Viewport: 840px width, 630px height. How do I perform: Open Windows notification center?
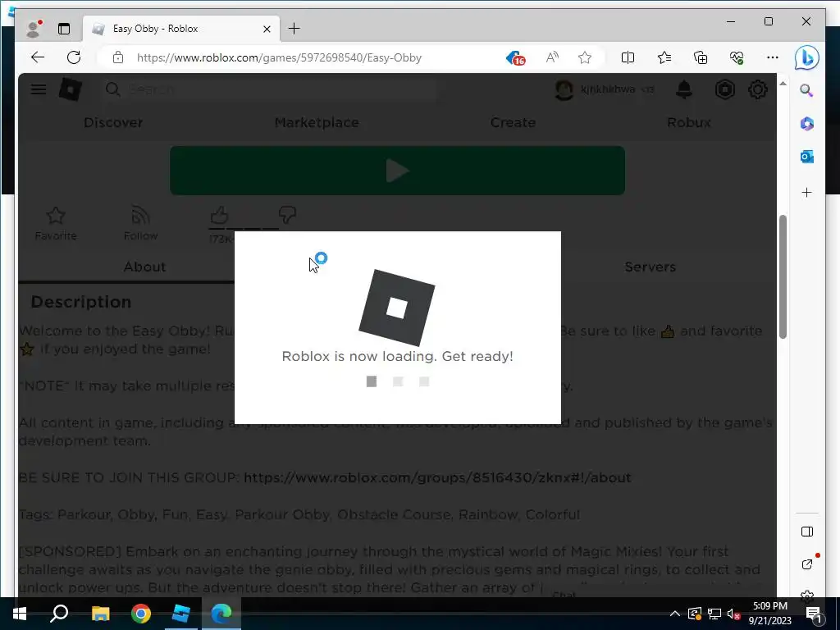815,614
